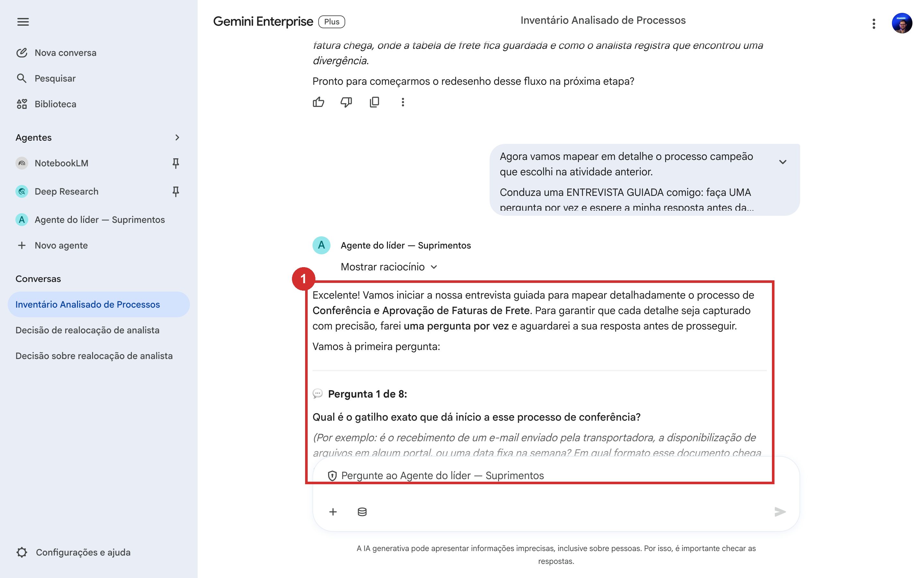Click the settings gear icon
Image resolution: width=924 pixels, height=578 pixels.
point(22,552)
